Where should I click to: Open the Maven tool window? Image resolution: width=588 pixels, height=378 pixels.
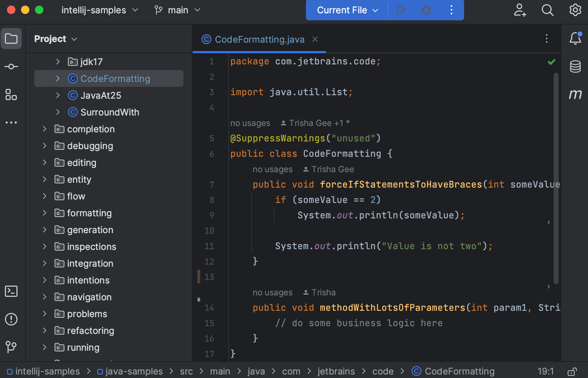pos(575,95)
